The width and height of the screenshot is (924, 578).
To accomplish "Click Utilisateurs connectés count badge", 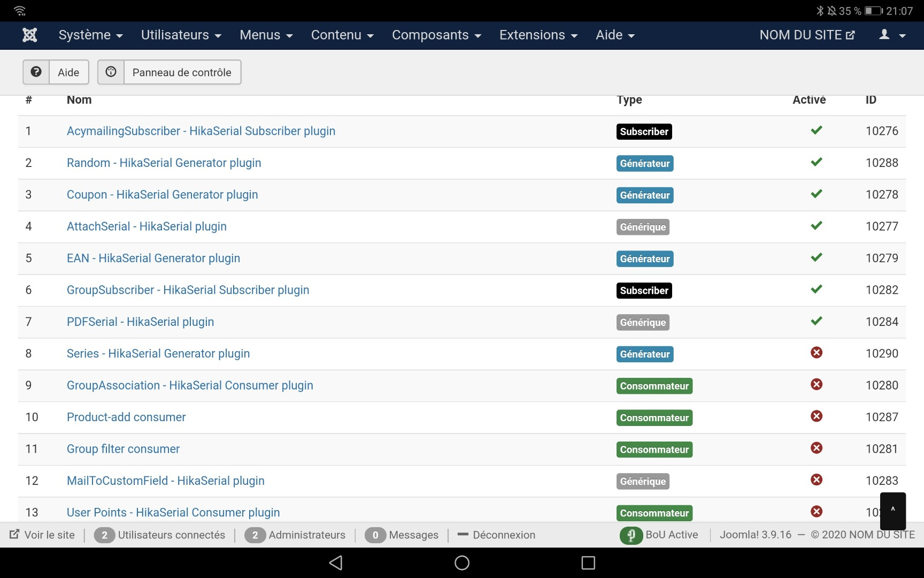I will point(104,535).
